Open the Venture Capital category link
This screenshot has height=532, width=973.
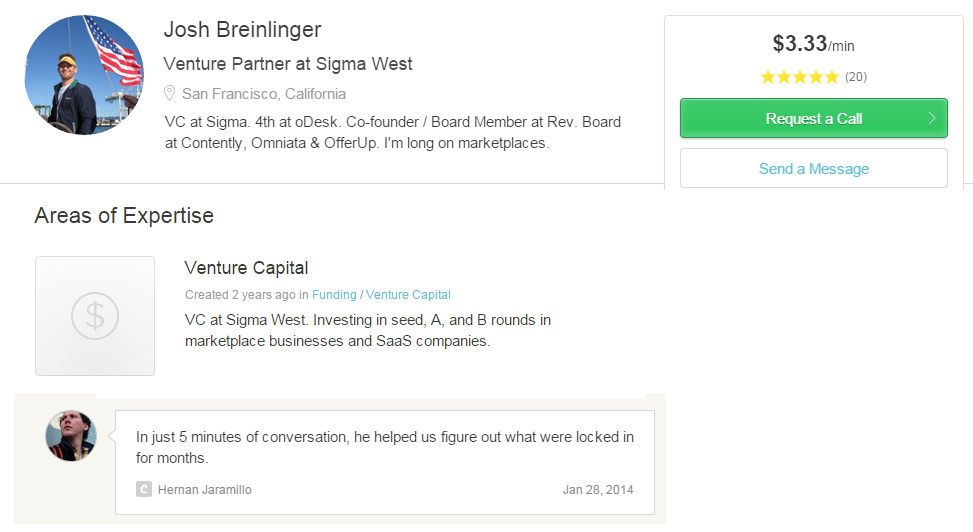(408, 295)
